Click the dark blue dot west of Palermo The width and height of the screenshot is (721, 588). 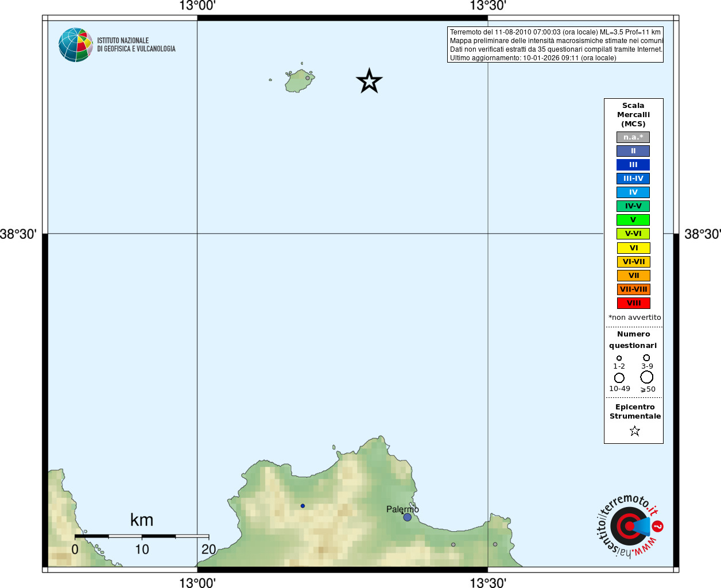tap(303, 506)
